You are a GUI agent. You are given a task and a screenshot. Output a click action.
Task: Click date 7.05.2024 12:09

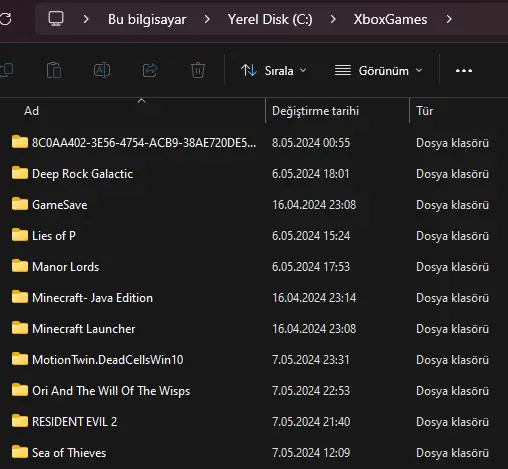(311, 453)
